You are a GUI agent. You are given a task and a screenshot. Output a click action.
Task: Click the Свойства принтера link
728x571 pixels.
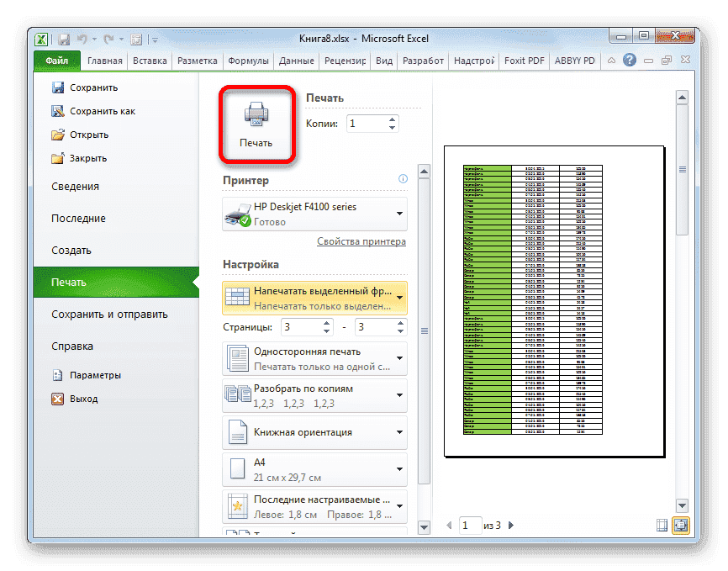[x=361, y=241]
